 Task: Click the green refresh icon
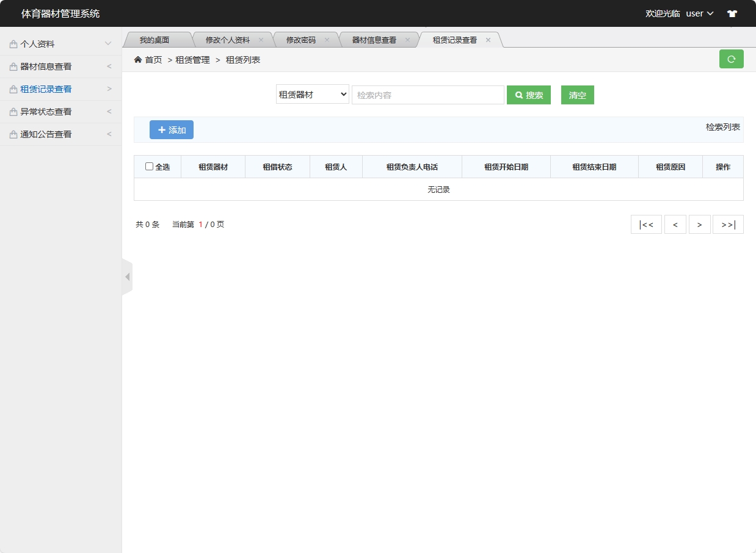tap(732, 59)
